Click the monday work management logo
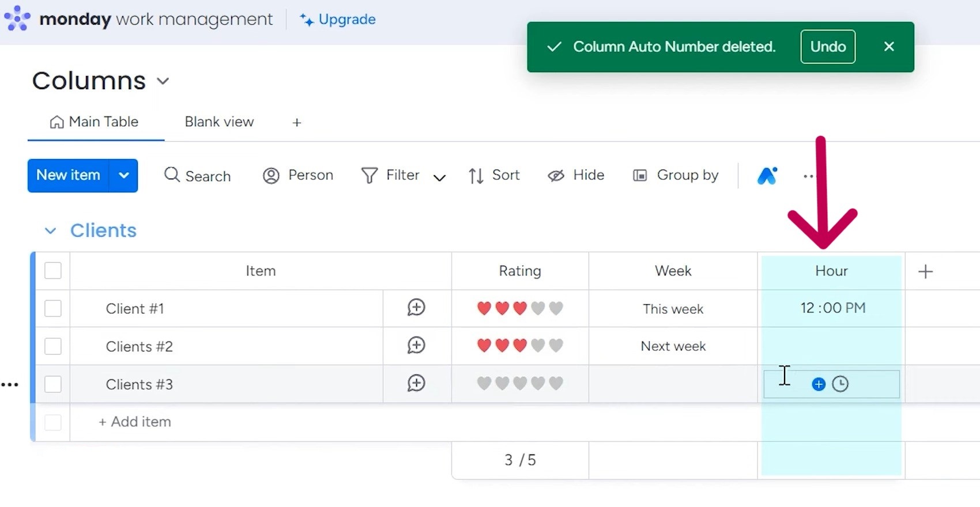This screenshot has width=980, height=507. pyautogui.click(x=138, y=19)
